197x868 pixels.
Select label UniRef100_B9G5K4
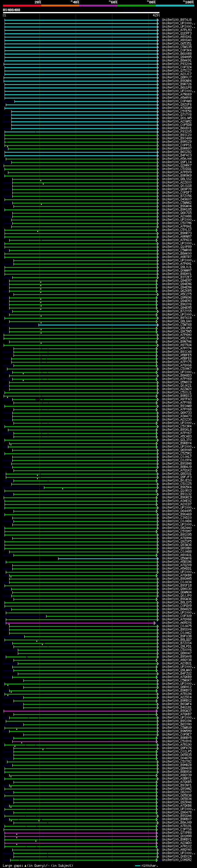177,487
